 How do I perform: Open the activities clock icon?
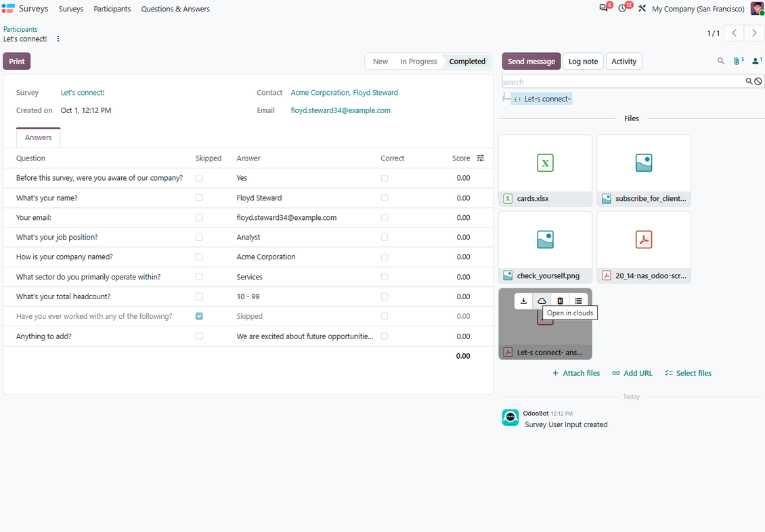point(623,8)
